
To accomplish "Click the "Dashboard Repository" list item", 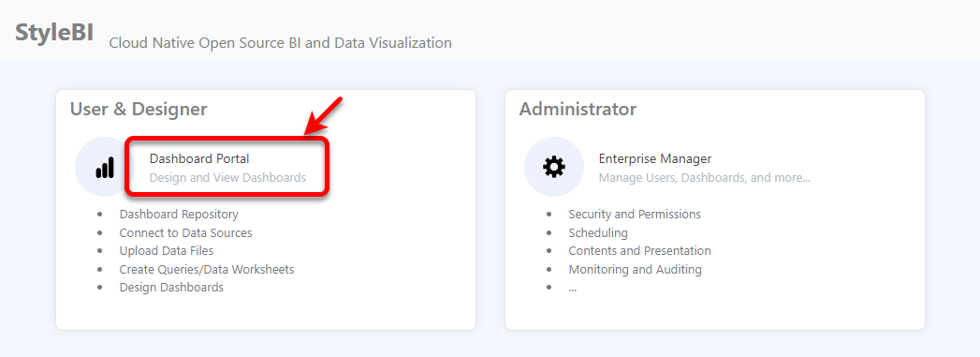I will click(x=179, y=215).
